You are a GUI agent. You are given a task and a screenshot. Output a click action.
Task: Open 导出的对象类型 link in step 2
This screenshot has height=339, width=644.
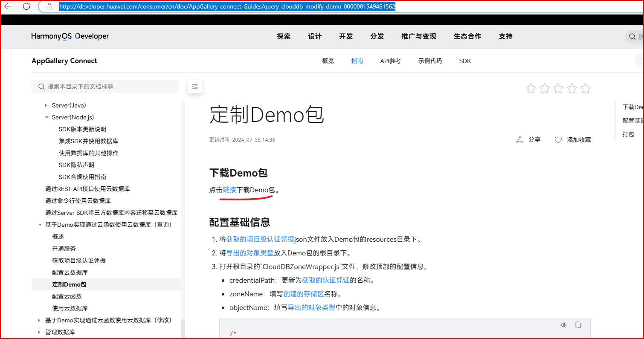(250, 253)
